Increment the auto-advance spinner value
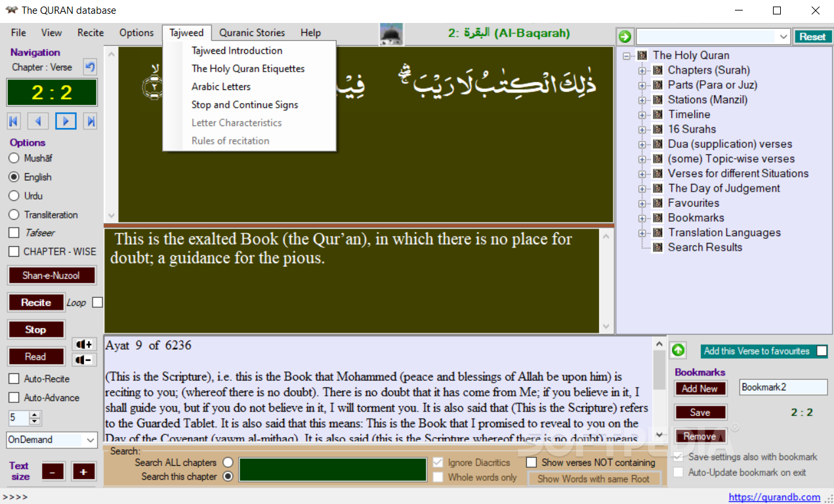 tap(35, 414)
